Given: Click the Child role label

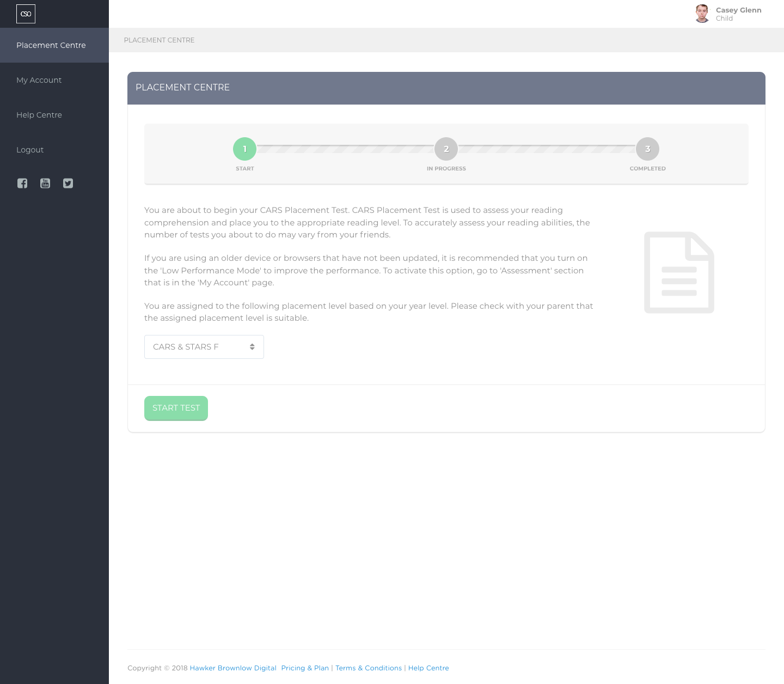Looking at the screenshot, I should [724, 19].
